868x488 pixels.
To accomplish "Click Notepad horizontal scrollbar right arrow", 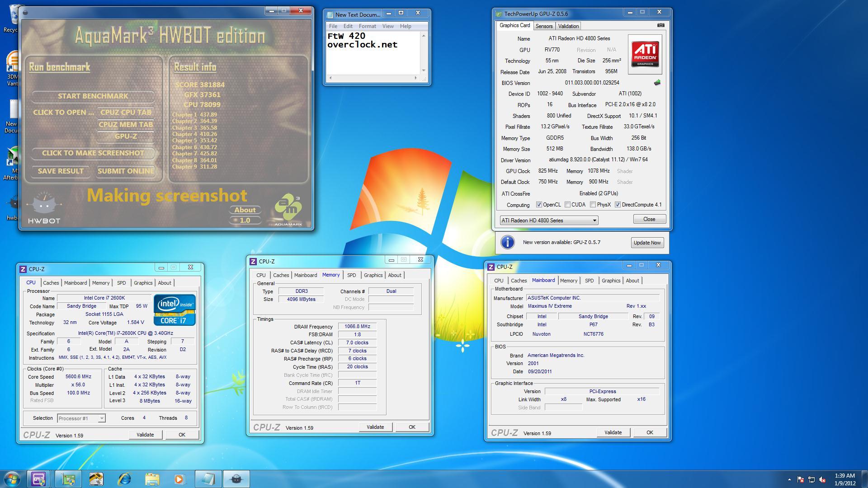I will [415, 78].
